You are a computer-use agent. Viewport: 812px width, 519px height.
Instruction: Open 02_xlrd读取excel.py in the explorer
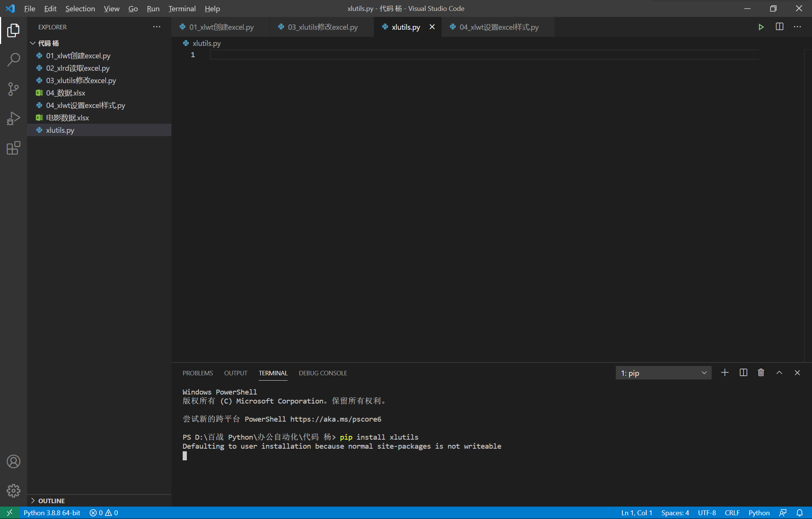click(99, 68)
